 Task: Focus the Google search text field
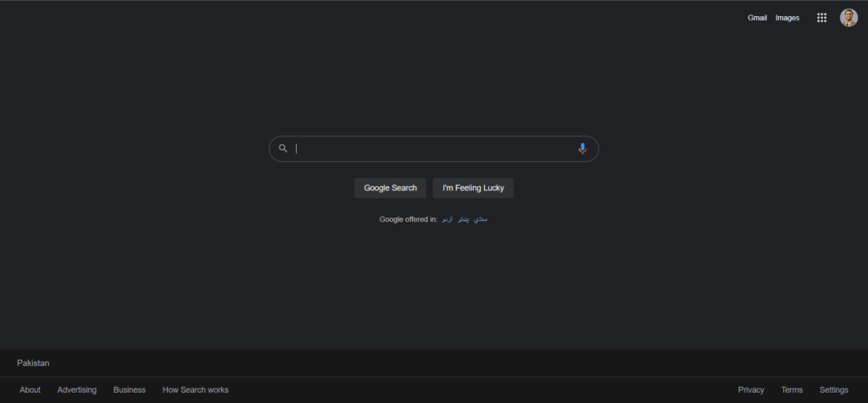(x=435, y=149)
